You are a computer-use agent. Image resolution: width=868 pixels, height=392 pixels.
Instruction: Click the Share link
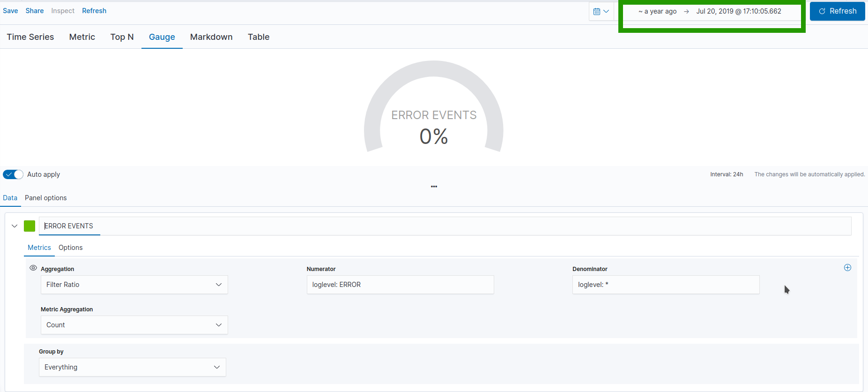35,11
